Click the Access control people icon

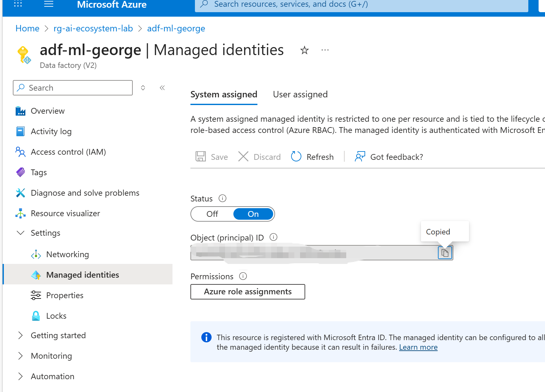[21, 152]
